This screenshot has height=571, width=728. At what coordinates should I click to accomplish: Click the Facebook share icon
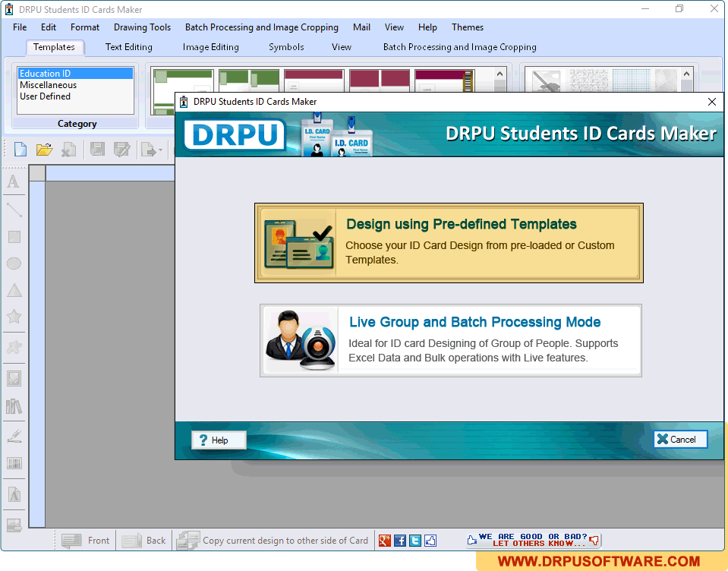[x=400, y=541]
